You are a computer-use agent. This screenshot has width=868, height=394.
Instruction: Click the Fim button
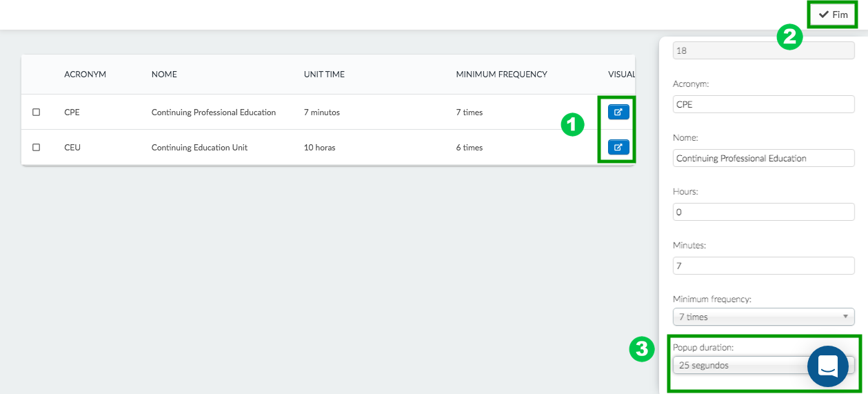tap(833, 14)
